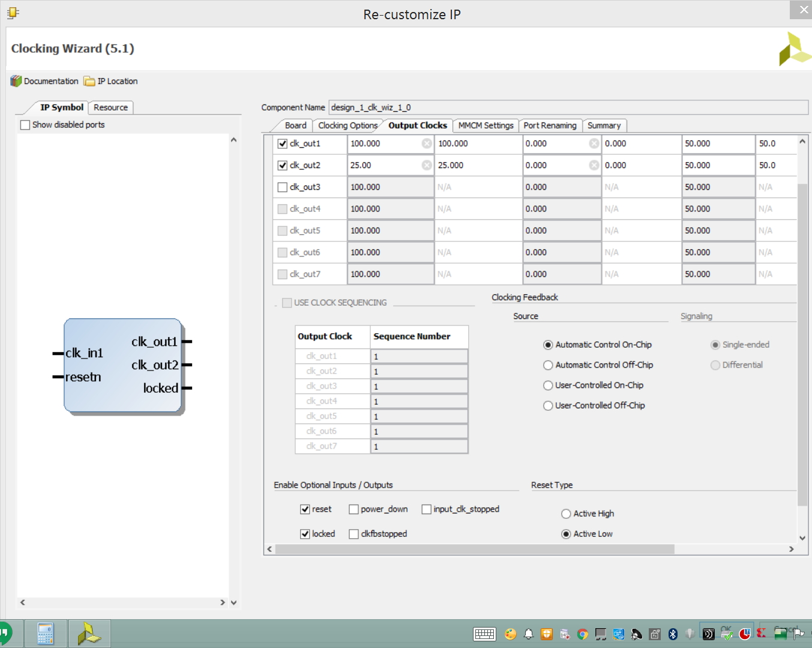Open Hangouts in the taskbar
The width and height of the screenshot is (812, 648).
tap(6, 634)
